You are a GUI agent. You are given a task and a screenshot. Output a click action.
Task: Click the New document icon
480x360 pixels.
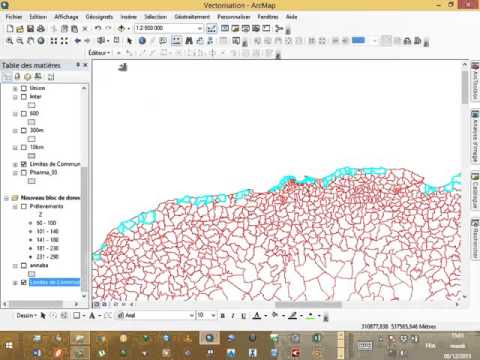10,29
